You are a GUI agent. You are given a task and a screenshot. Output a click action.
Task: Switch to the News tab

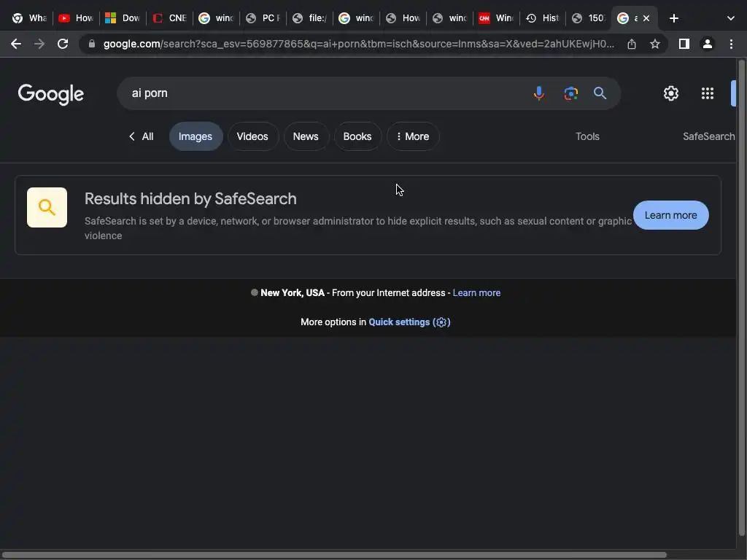click(x=306, y=136)
